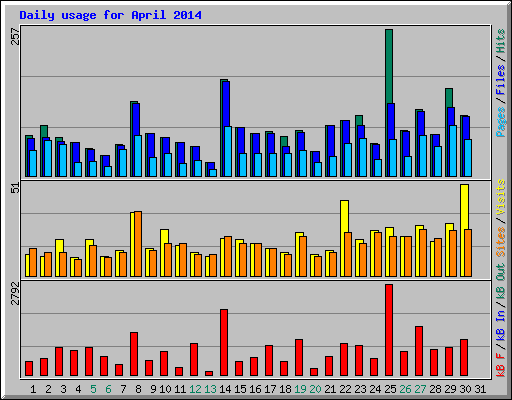512x400 pixels.
Task: Click day label 18 on the x-axis
Action: click(x=285, y=389)
